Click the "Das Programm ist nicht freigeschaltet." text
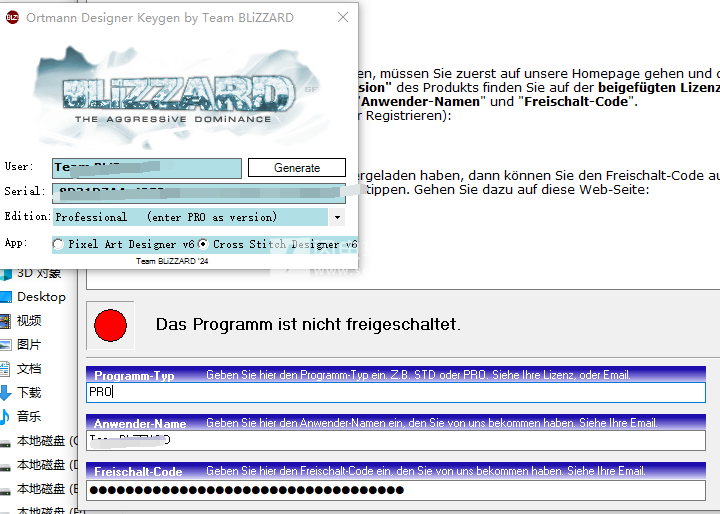The width and height of the screenshot is (720, 514). (x=308, y=324)
